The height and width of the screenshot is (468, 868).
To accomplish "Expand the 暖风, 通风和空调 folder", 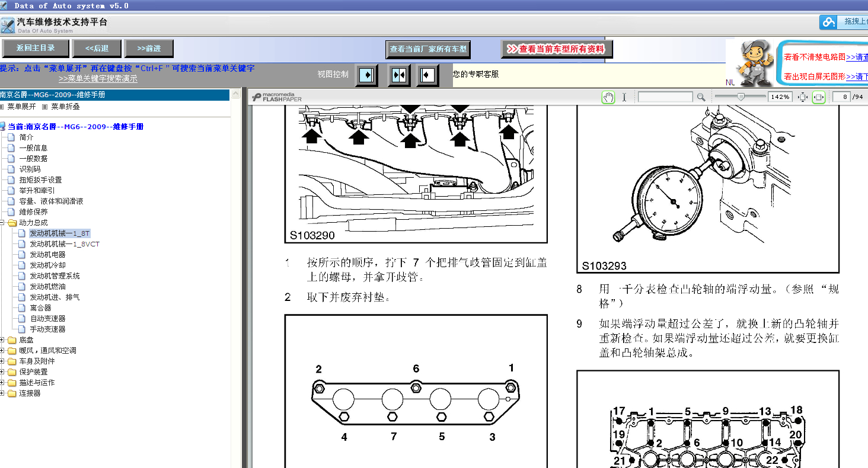I will pos(2,351).
